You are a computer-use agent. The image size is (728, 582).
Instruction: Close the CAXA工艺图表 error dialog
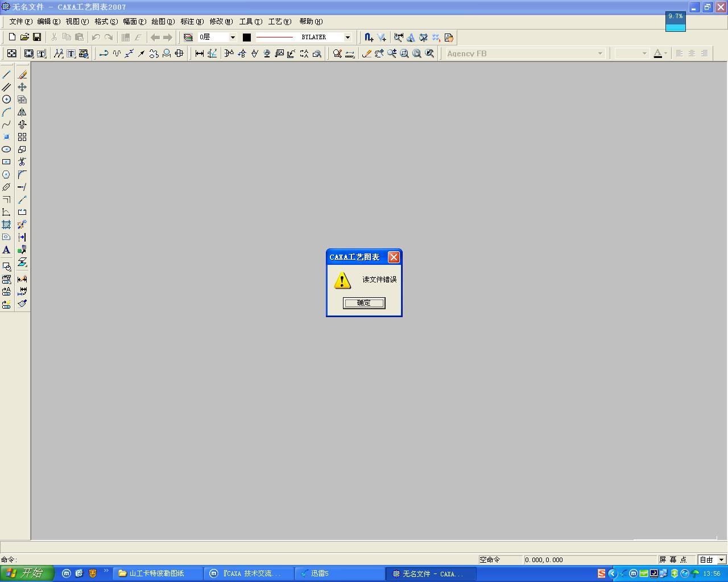(394, 257)
